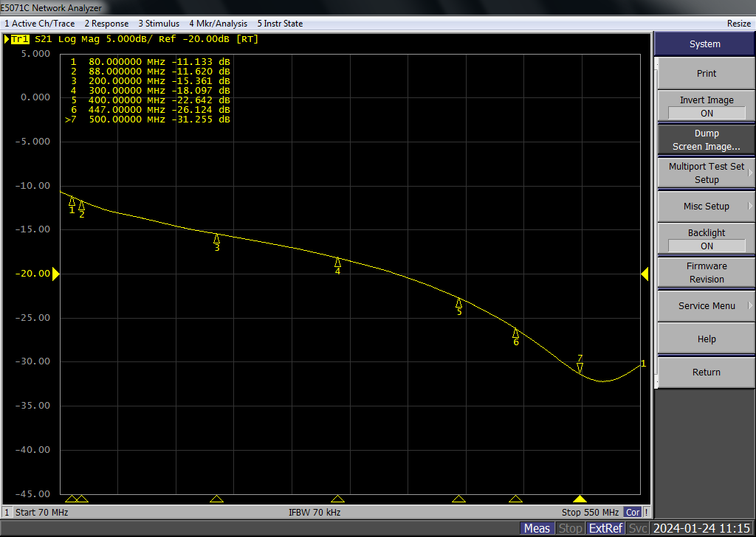Screen dimensions: 756x537
Task: Click marker 3 readout -15.361 dB row
Action: click(150, 81)
